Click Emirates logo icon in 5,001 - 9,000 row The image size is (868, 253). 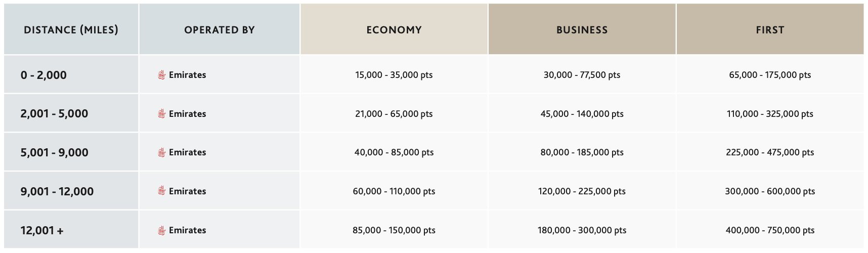click(162, 152)
